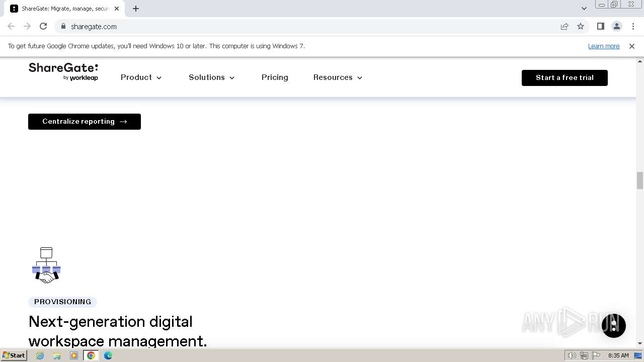Screen dimensions: 644x362
Task: Open Microsoft Edge from taskbar
Action: [x=108, y=355]
